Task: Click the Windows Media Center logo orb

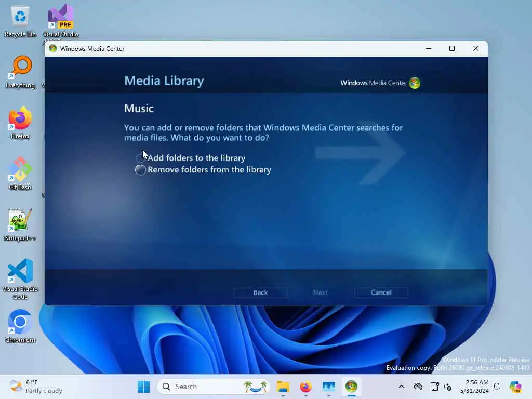Action: coord(415,83)
